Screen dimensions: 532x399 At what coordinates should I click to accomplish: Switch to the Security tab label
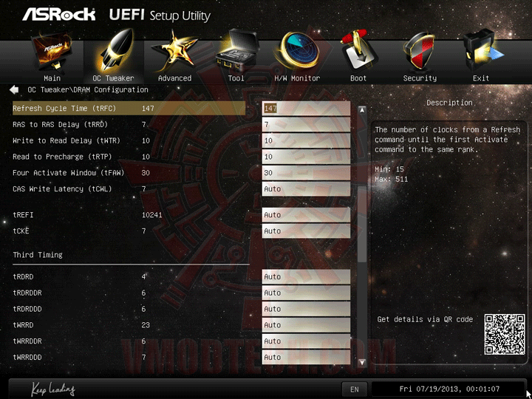[420, 78]
